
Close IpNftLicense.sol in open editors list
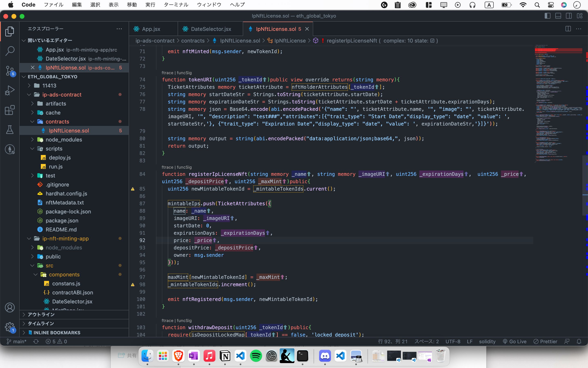click(32, 67)
